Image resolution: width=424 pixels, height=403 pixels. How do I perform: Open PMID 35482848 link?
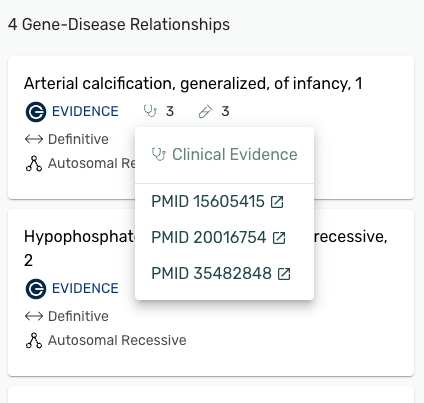click(x=211, y=274)
